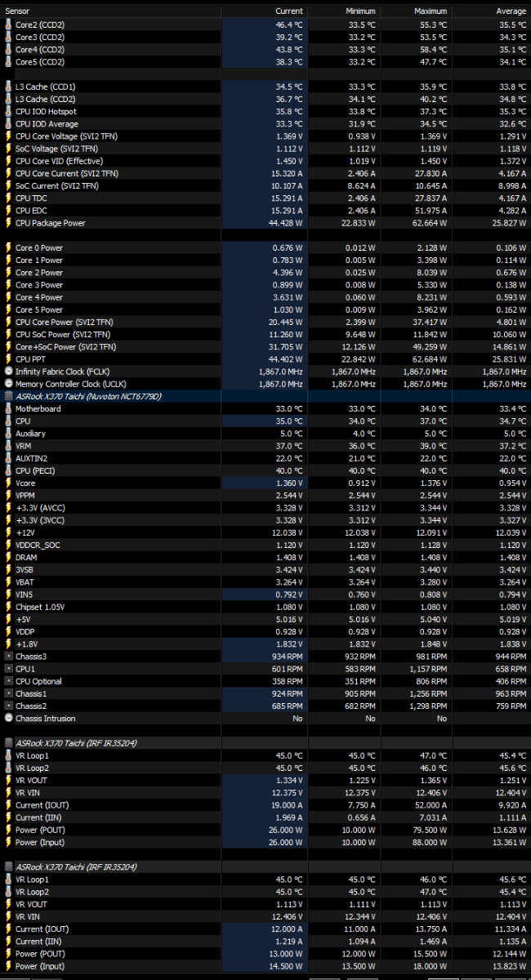
Task: Click the +12V rail lightning icon
Action: pyautogui.click(x=9, y=532)
